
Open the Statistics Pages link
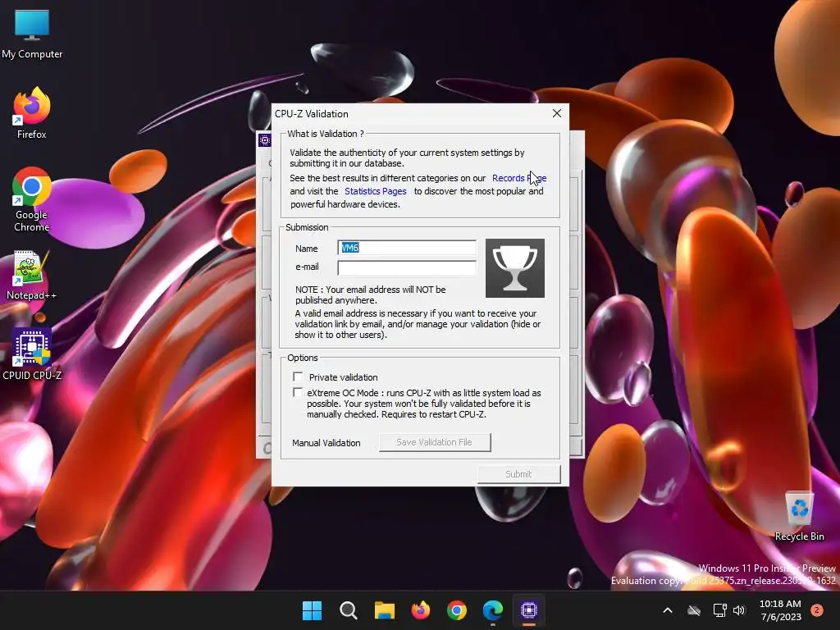[375, 191]
